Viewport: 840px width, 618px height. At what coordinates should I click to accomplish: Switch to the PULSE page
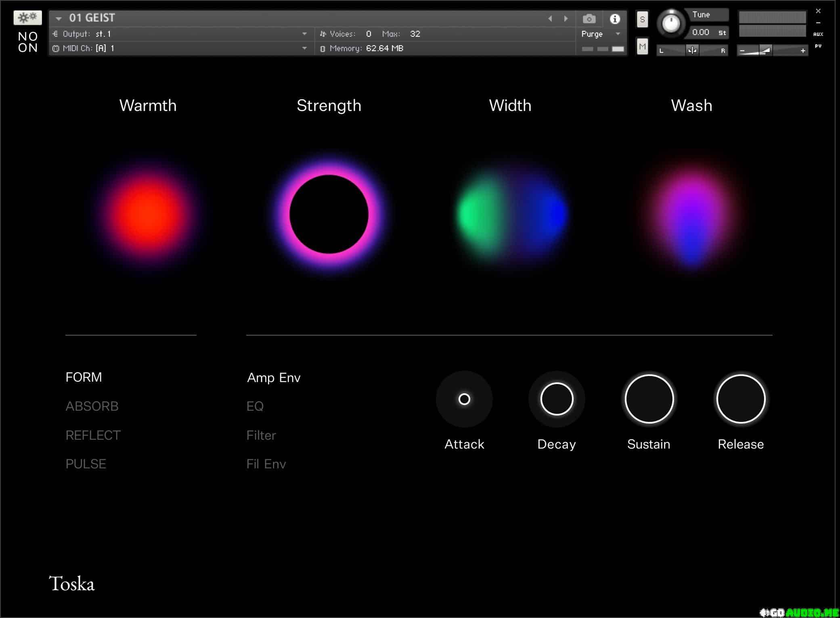tap(86, 464)
